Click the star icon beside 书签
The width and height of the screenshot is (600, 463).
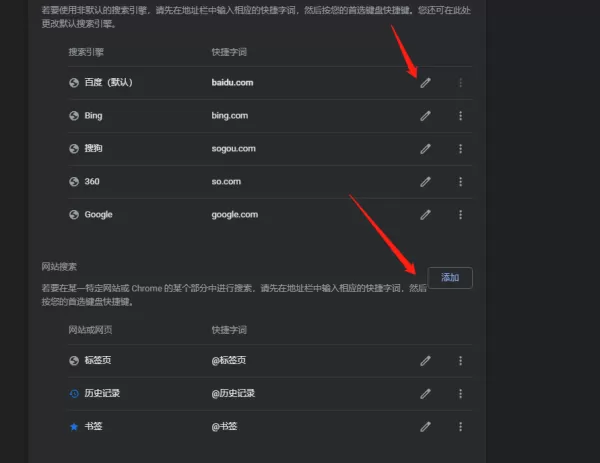(74, 427)
